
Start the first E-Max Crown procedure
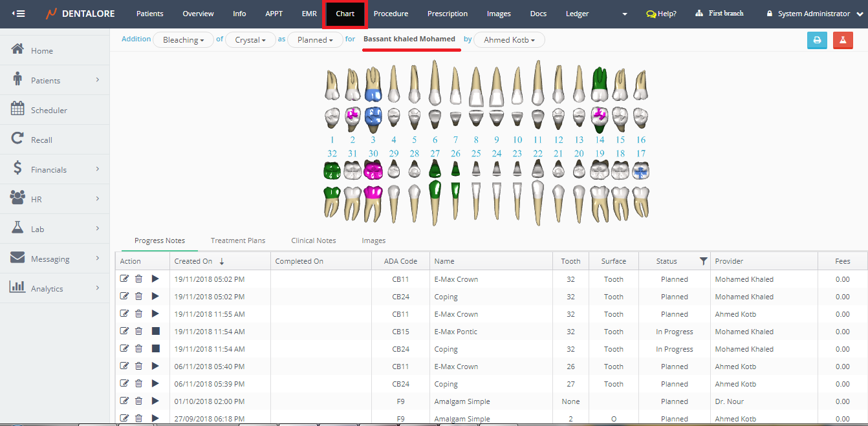[155, 279]
